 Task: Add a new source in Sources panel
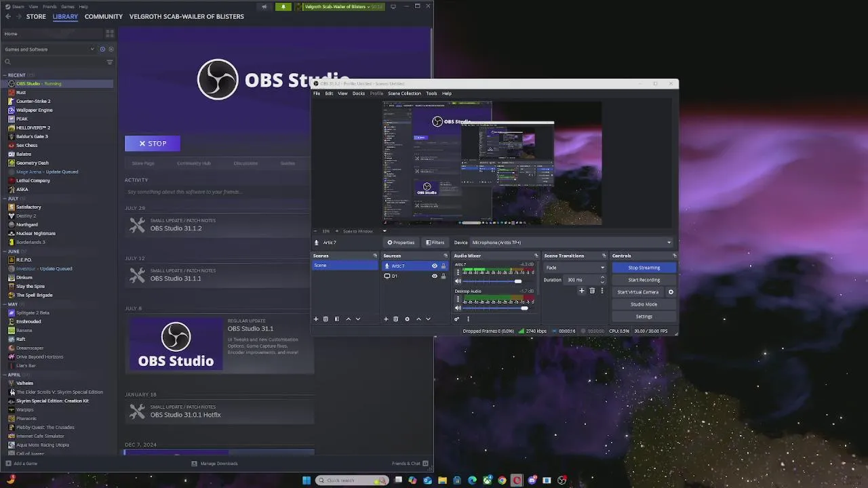pos(386,319)
